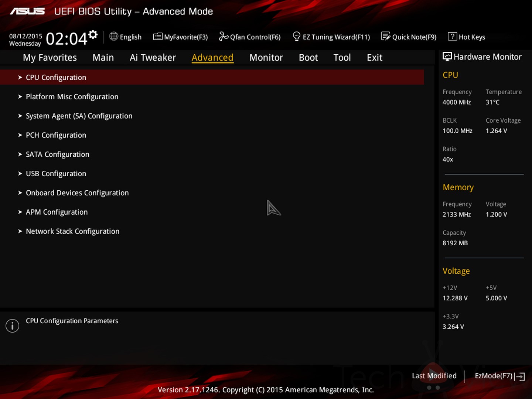Click +3.3V value 3.264 V
The image size is (532, 399).
coord(453,327)
